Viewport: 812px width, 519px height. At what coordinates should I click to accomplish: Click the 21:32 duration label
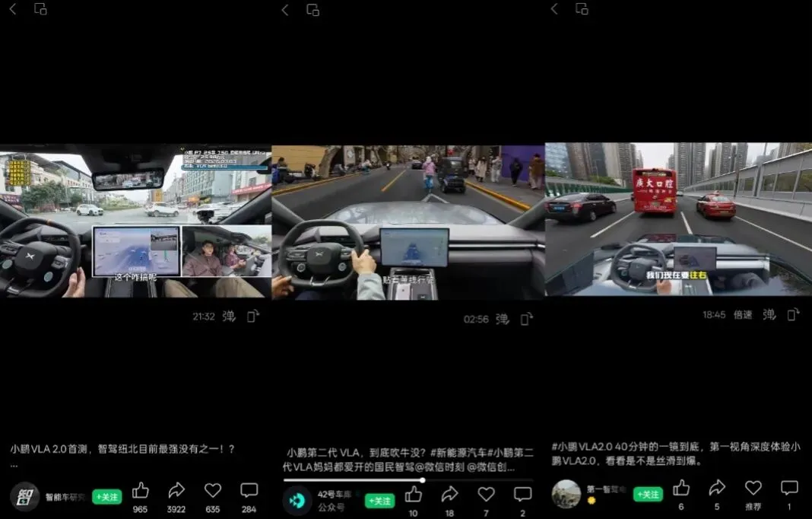(x=204, y=317)
